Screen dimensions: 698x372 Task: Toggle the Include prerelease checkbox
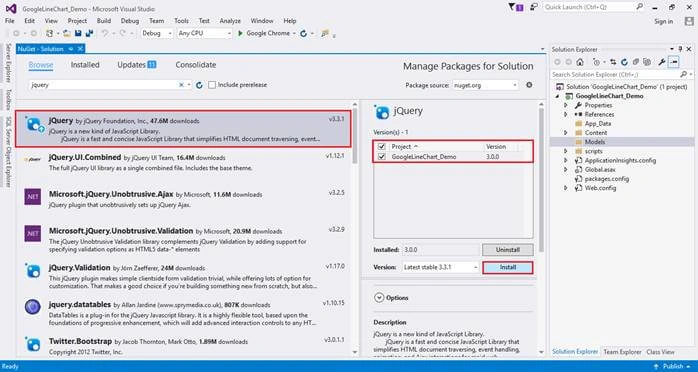pos(212,85)
